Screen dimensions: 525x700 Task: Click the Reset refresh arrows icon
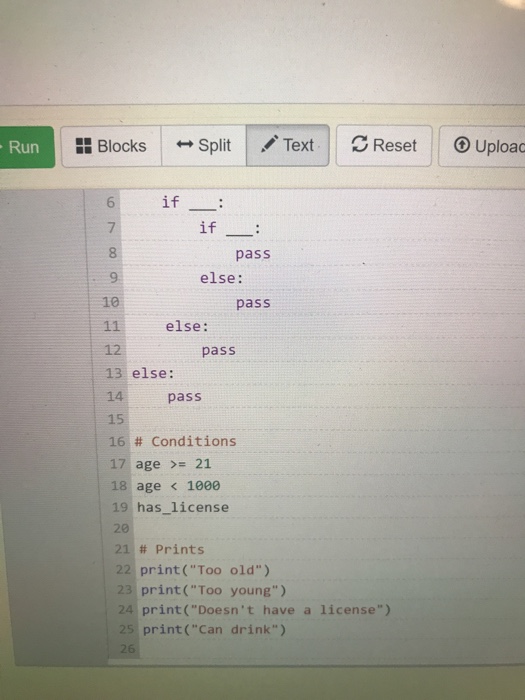[x=359, y=144]
